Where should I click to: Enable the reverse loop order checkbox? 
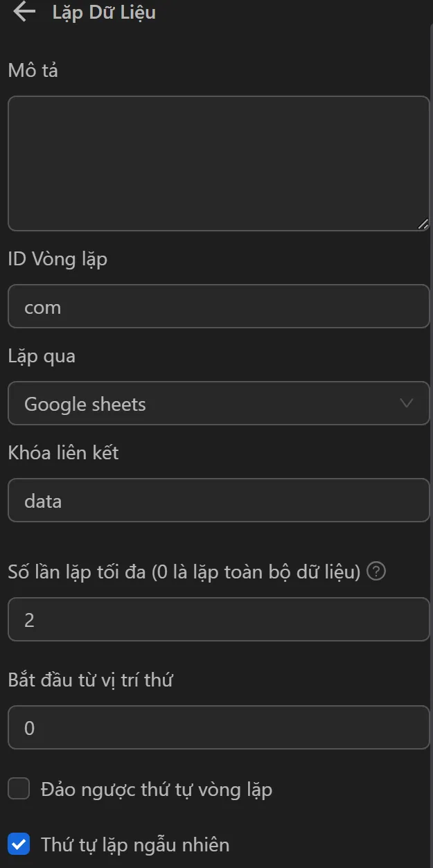[x=19, y=789]
